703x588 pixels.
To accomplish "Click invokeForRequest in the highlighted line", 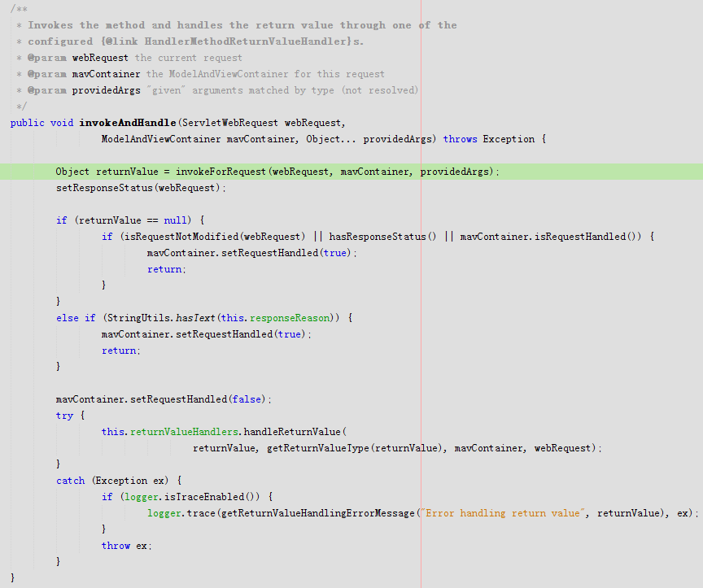I will 221,172.
